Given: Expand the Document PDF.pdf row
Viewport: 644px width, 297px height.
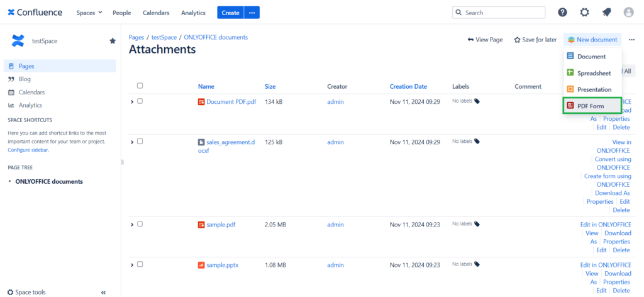Looking at the screenshot, I should tap(132, 101).
